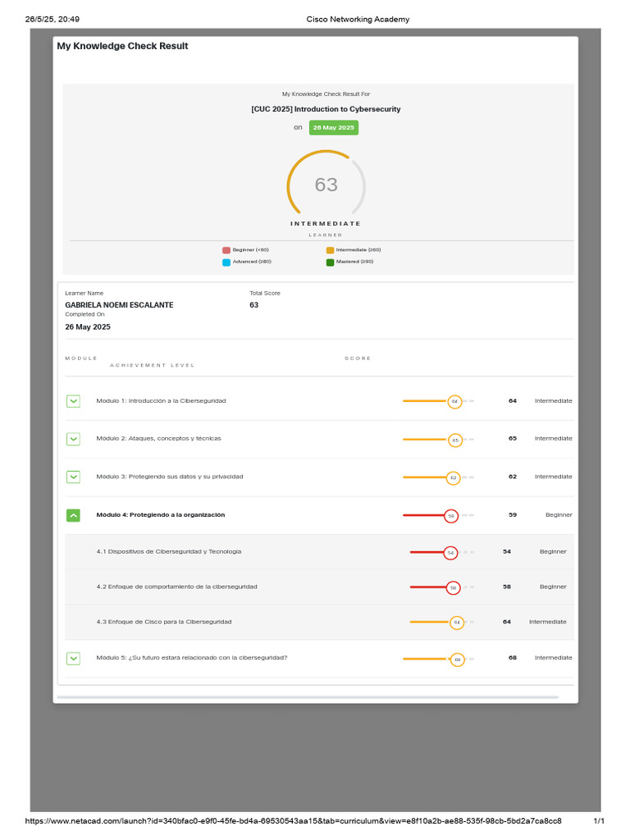The image size is (630, 840).
Task: Click section 4.3 orange score marker 64
Action: coord(456,623)
